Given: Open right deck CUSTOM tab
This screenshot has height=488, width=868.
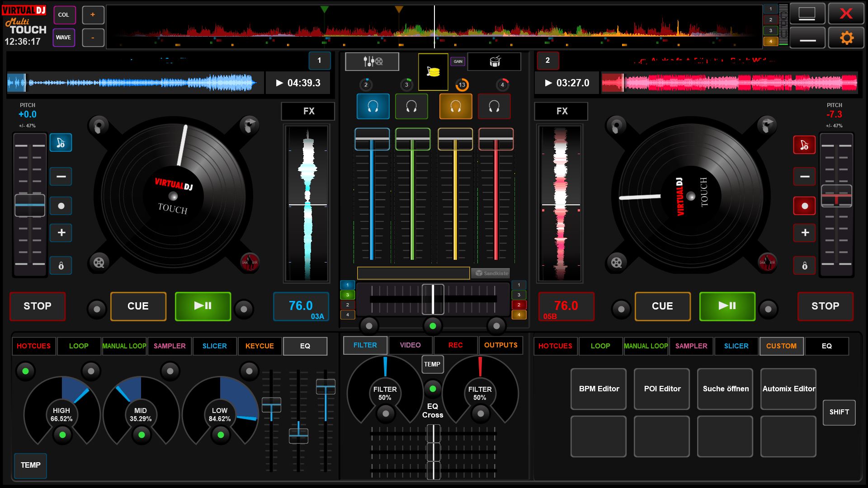Looking at the screenshot, I should click(782, 346).
